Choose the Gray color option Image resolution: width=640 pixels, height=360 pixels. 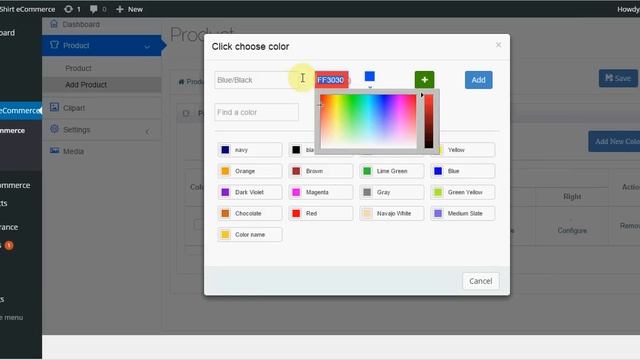pyautogui.click(x=391, y=192)
